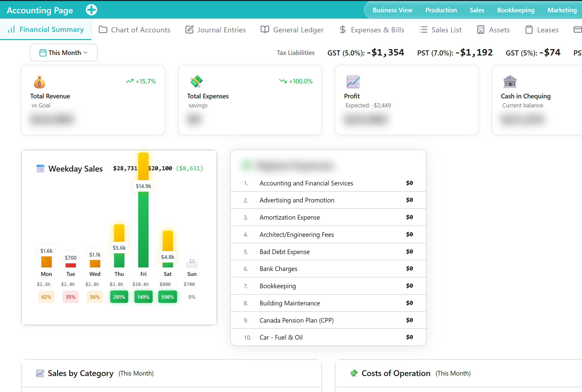This screenshot has height=392, width=582.
Task: Open the Production section
Action: coord(441,10)
